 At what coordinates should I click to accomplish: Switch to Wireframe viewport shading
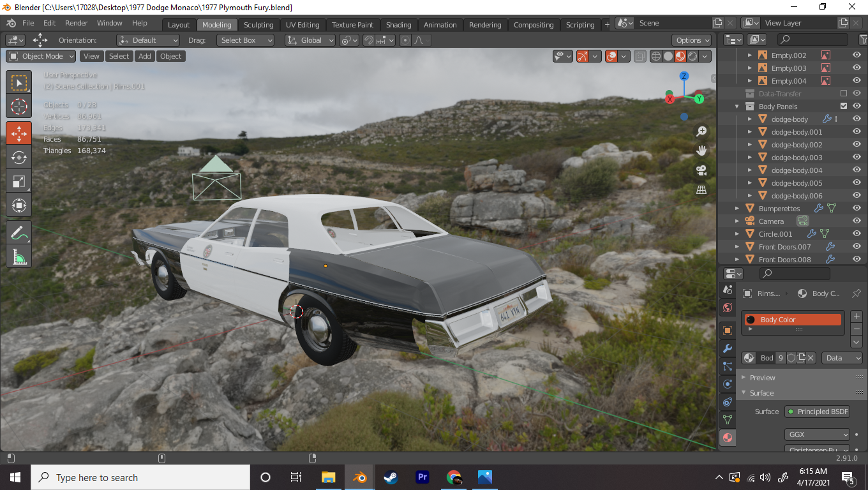656,56
